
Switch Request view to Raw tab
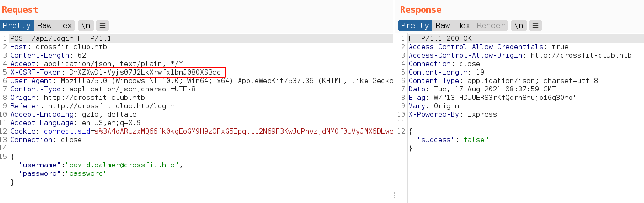pyautogui.click(x=44, y=26)
